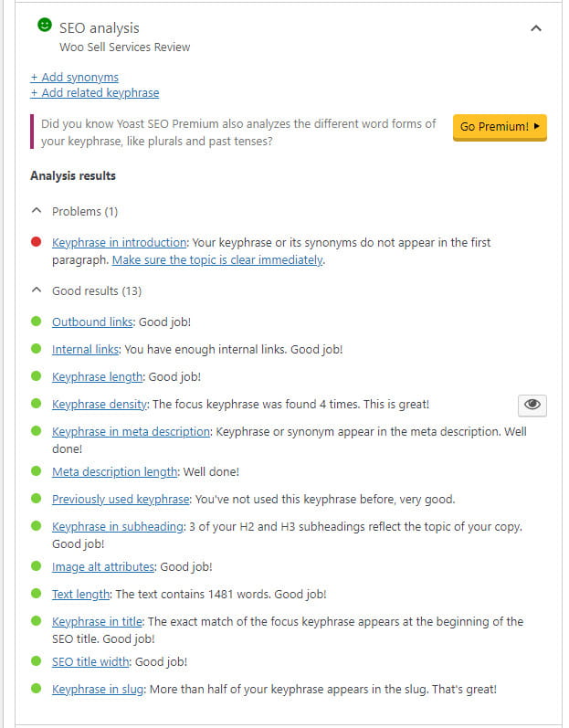Open the Keyphrase length link
The height and width of the screenshot is (728, 569).
(x=97, y=376)
